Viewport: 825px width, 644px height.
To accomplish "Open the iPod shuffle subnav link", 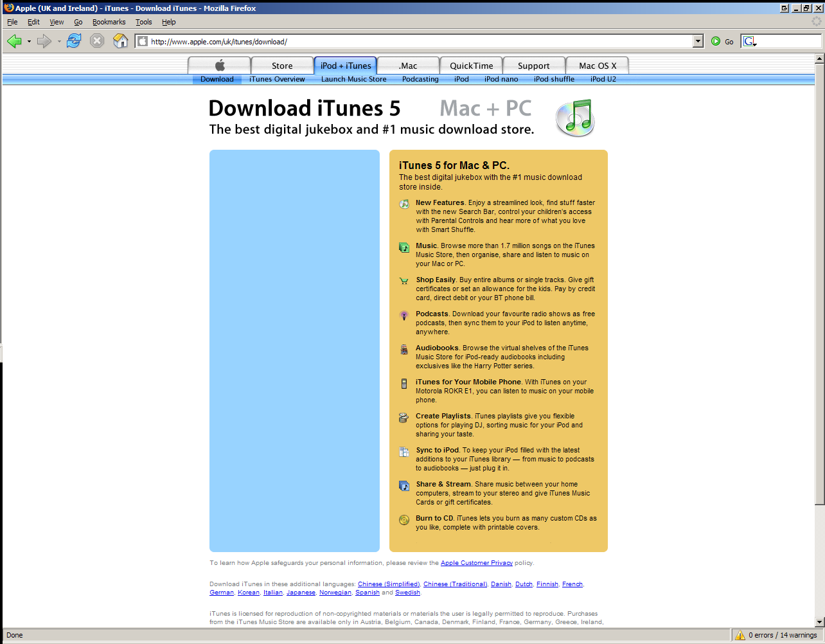I will coord(554,79).
